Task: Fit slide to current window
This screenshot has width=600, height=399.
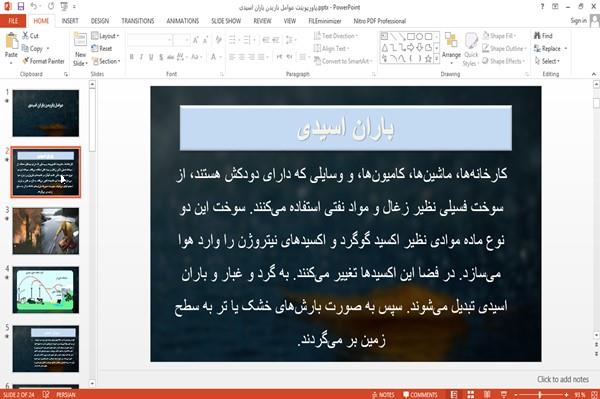Action: tap(594, 394)
